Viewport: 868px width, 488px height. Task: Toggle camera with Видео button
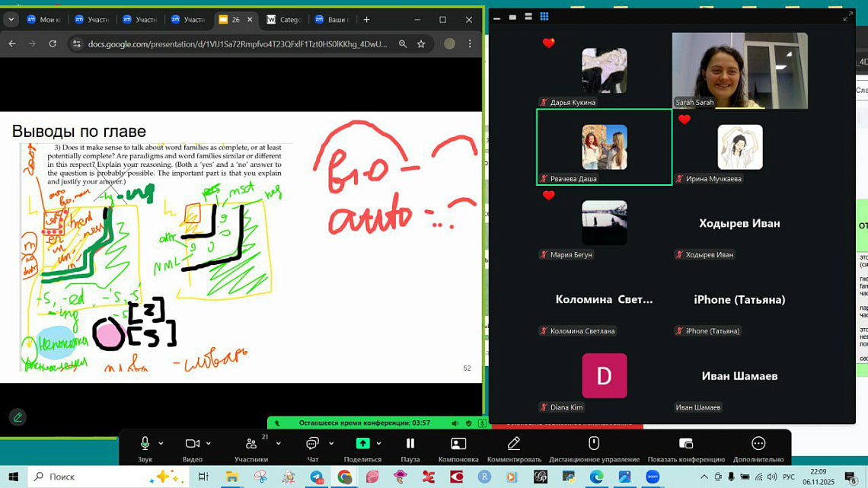pos(192,444)
